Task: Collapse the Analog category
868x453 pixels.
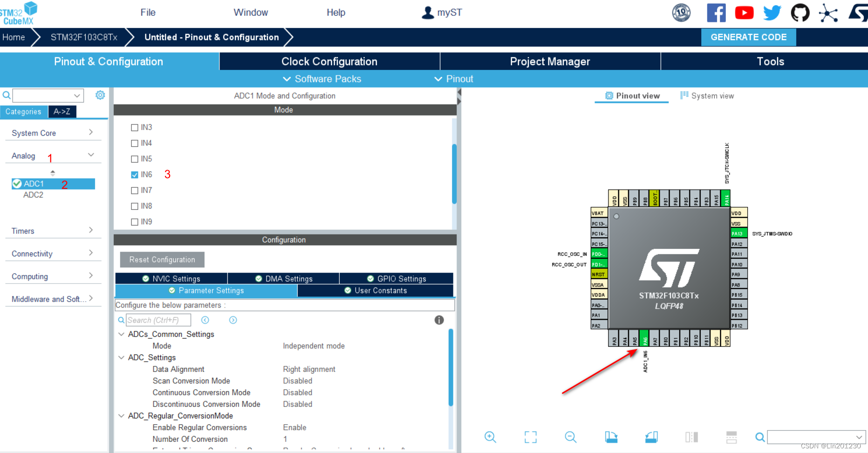Action: pos(90,154)
